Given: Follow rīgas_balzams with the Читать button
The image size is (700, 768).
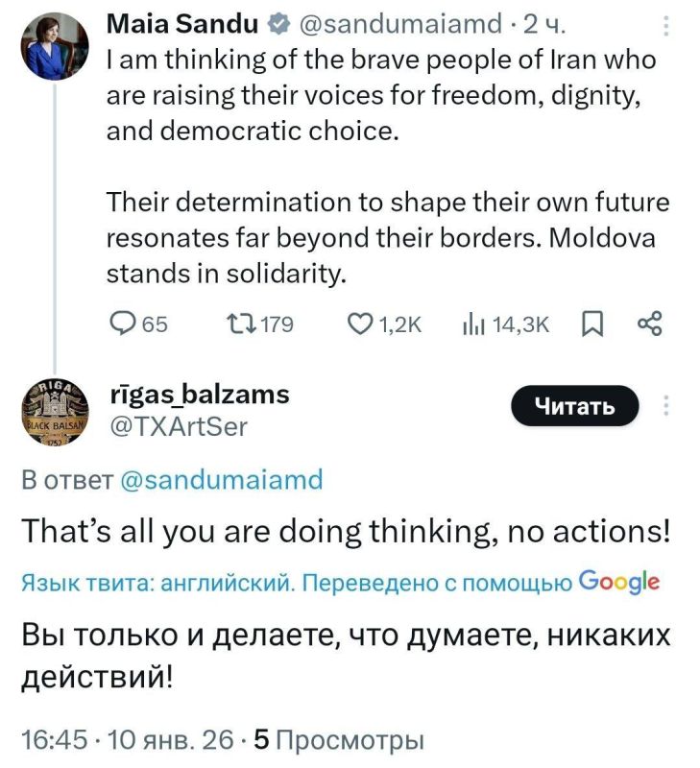Looking at the screenshot, I should (x=573, y=407).
